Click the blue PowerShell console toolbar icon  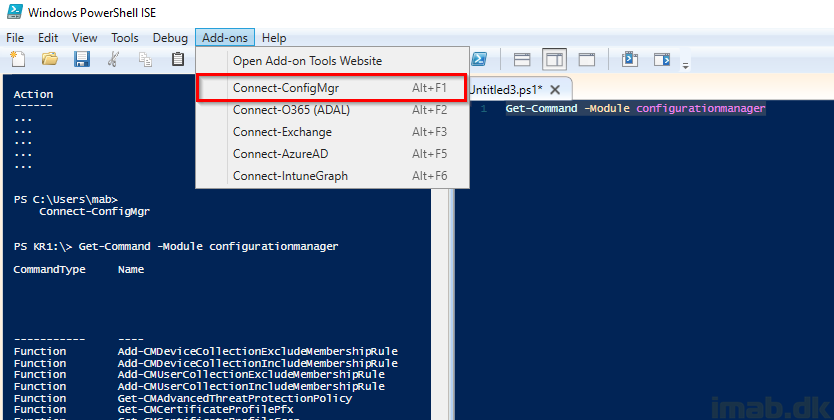click(480, 59)
